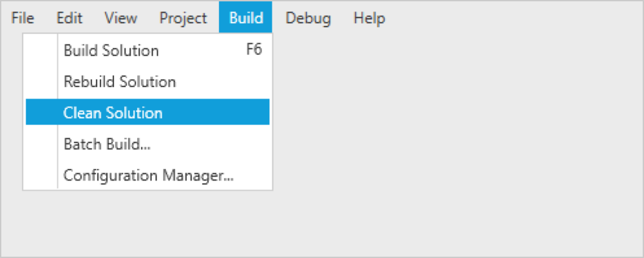
Task: Open the File menu
Action: coord(23,18)
